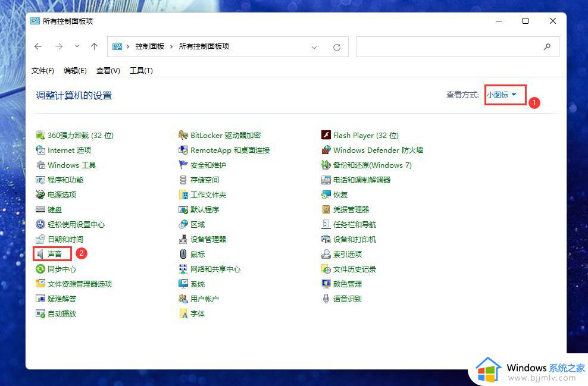Open the 小图标 view mode dropdown

pyautogui.click(x=501, y=95)
